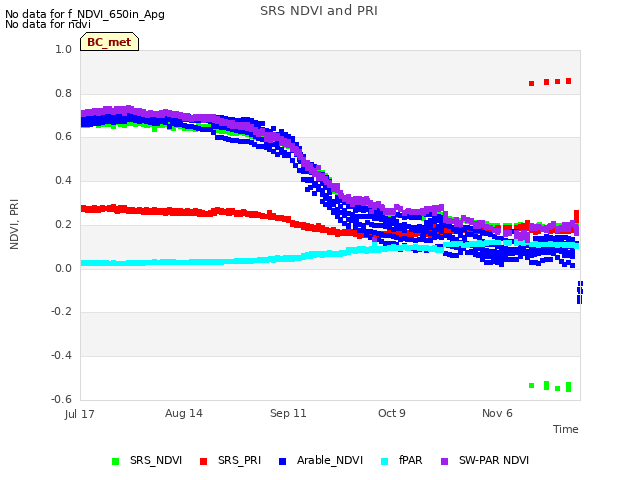The width and height of the screenshot is (640, 480).
Task: Click the blue Arable_NDVI legend swatch
Action: (x=282, y=461)
